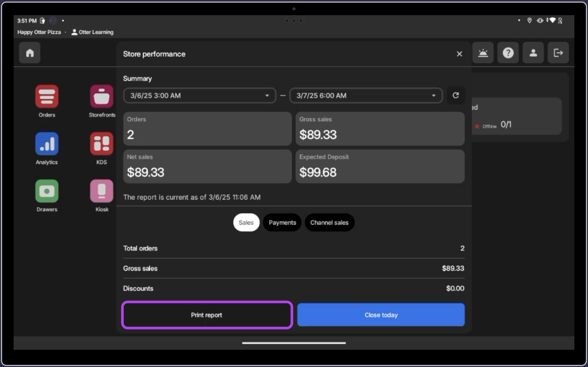Go to the home screen icon
This screenshot has height=367, width=588.
[x=30, y=53]
